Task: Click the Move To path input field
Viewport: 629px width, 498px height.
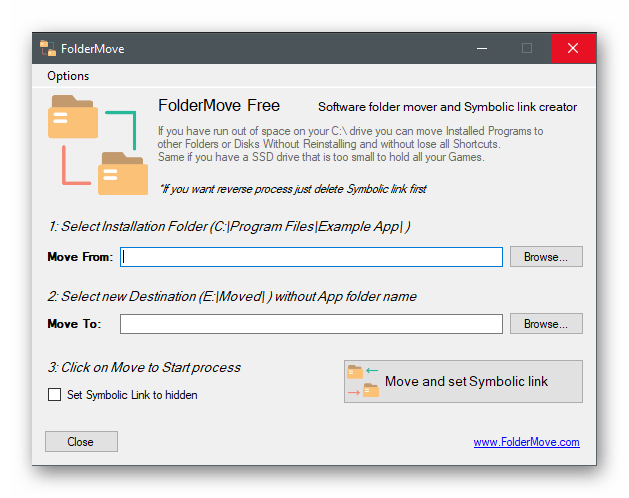Action: 311,324
